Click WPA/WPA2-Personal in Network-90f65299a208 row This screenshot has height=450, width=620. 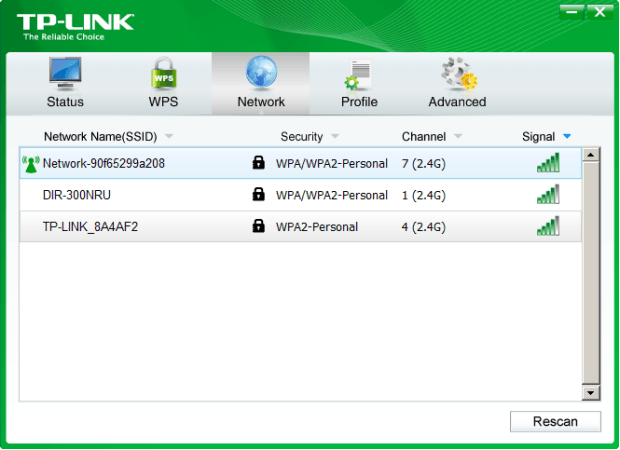click(332, 164)
